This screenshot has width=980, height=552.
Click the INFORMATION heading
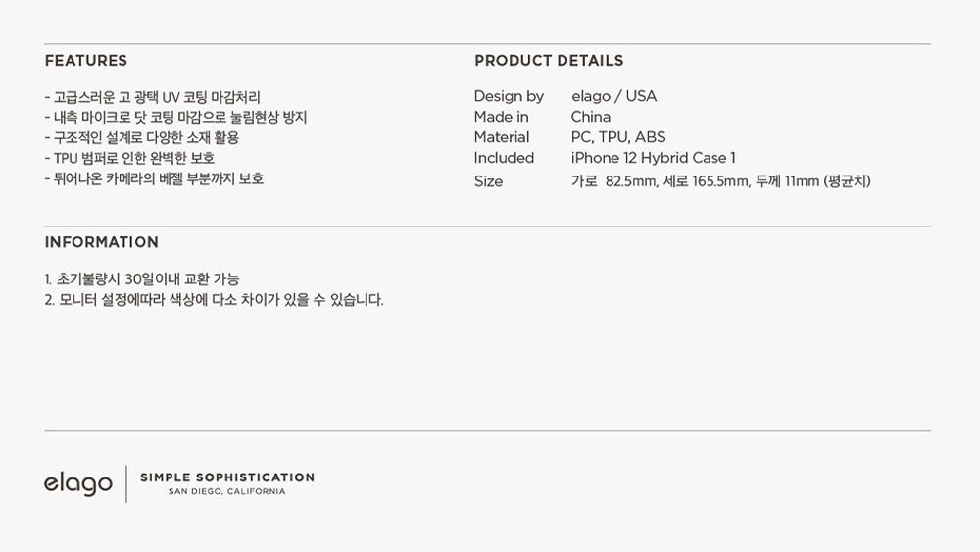click(x=101, y=242)
